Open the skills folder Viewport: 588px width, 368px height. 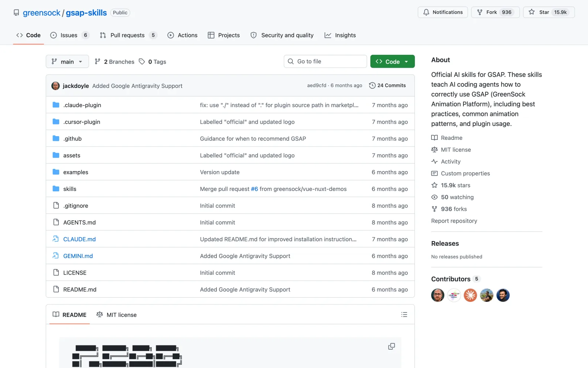pyautogui.click(x=70, y=189)
